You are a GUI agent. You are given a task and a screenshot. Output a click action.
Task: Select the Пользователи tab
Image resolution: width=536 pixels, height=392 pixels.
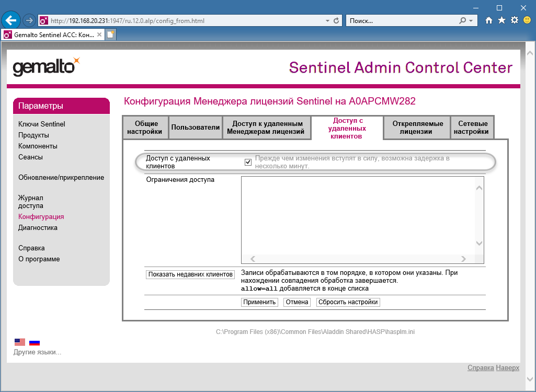[x=195, y=127]
